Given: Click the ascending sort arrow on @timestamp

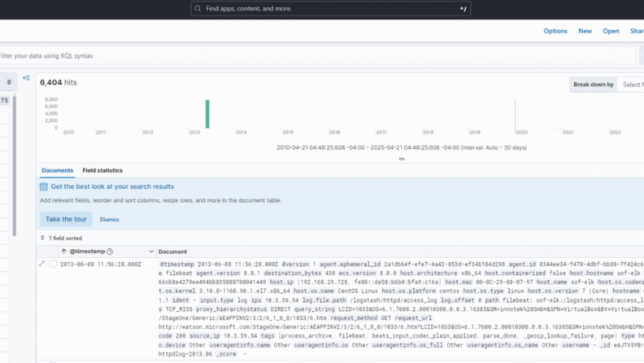Looking at the screenshot, I should point(63,251).
